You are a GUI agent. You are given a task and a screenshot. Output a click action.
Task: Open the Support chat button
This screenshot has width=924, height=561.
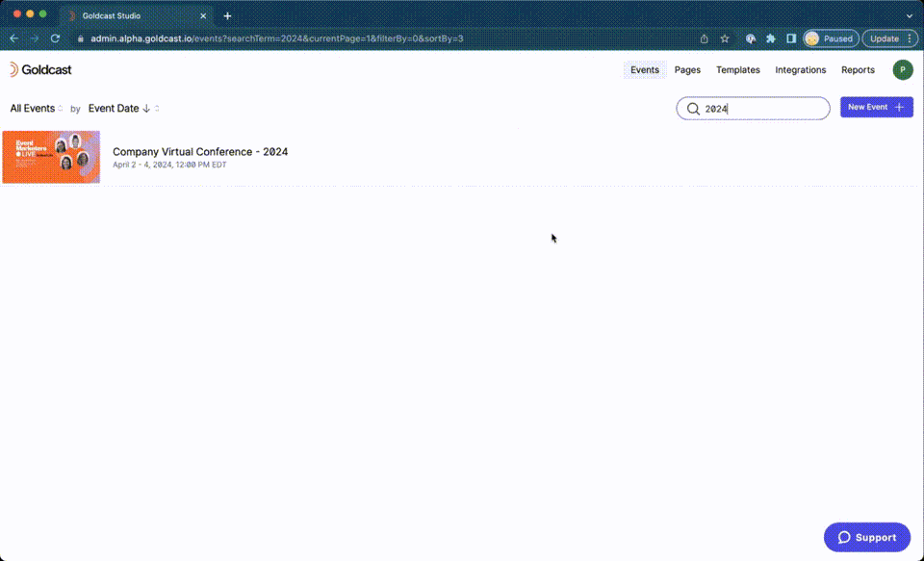867,538
